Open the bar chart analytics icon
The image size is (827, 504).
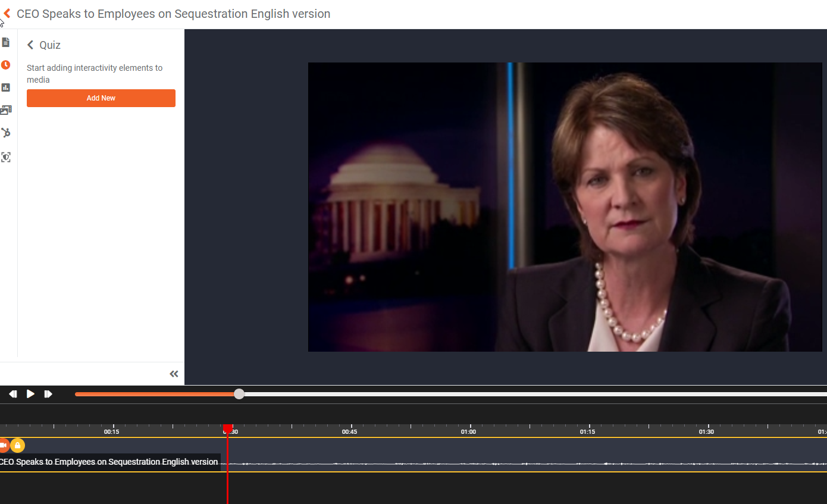(6, 87)
